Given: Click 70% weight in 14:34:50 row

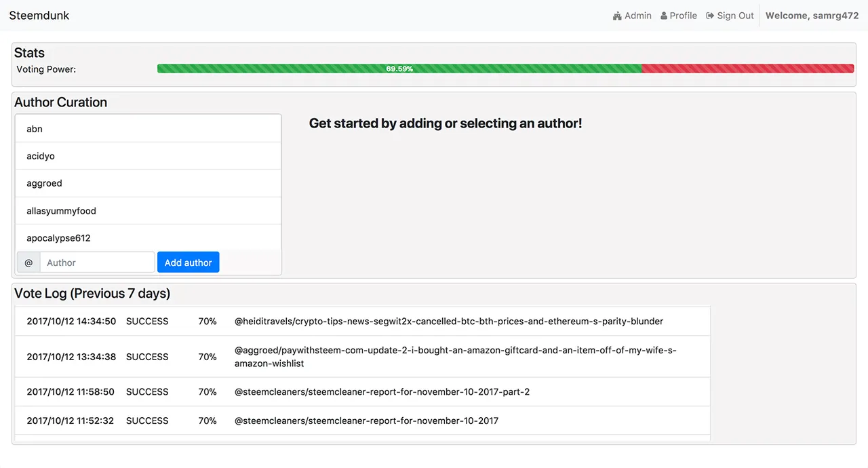Looking at the screenshot, I should (208, 321).
